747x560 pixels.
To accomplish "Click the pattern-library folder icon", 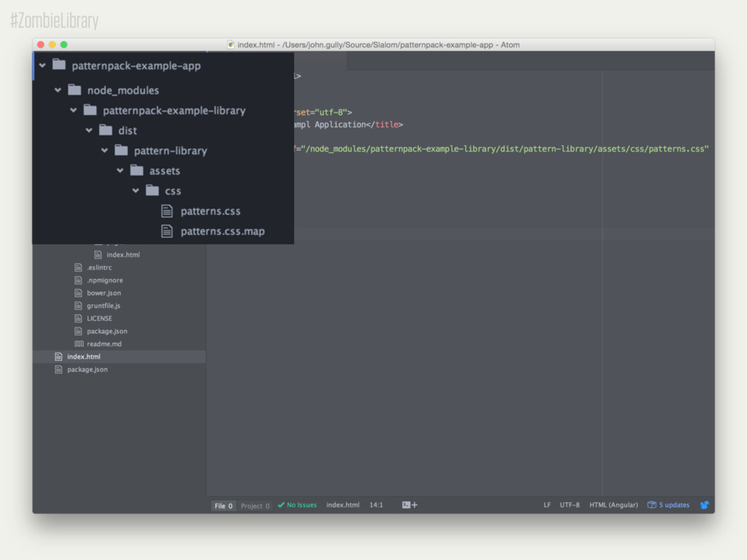I will point(122,150).
